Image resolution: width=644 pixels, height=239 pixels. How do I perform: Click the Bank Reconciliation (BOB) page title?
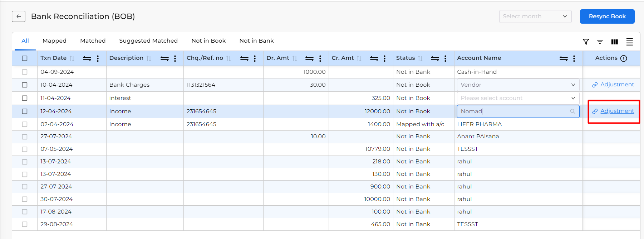pyautogui.click(x=83, y=16)
